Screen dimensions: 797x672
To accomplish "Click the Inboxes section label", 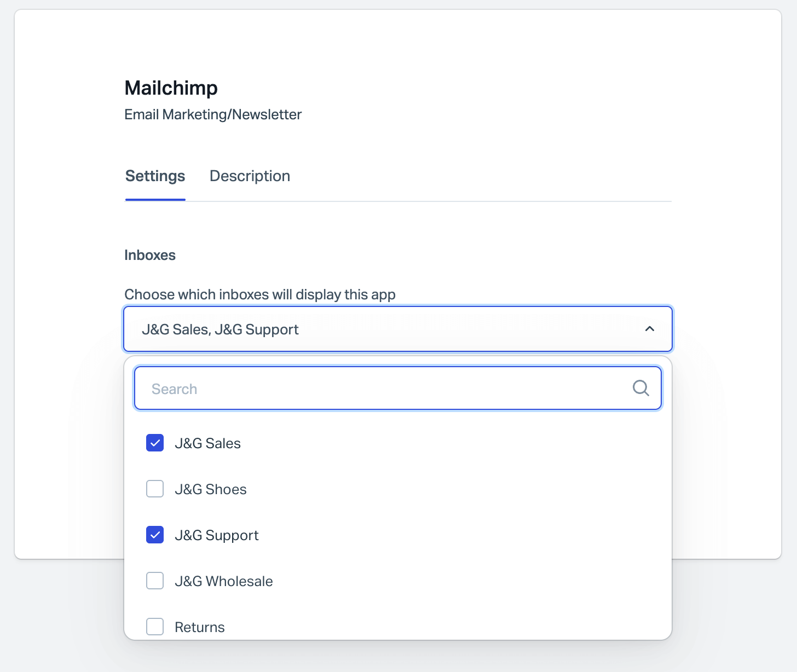I will click(x=150, y=255).
